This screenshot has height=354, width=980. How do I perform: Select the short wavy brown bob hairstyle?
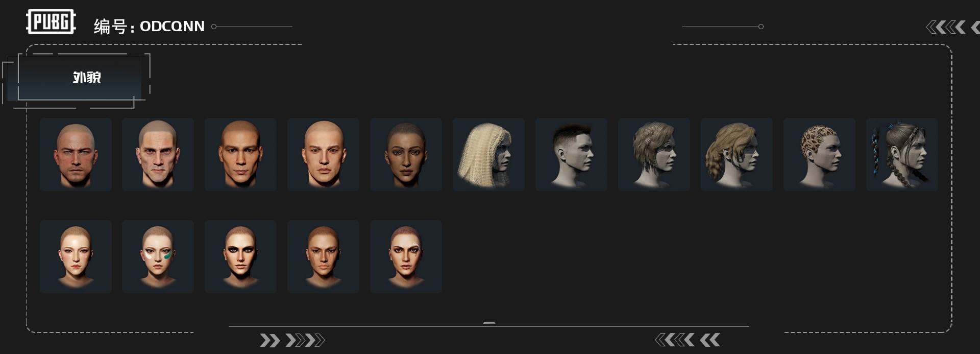pyautogui.click(x=654, y=154)
